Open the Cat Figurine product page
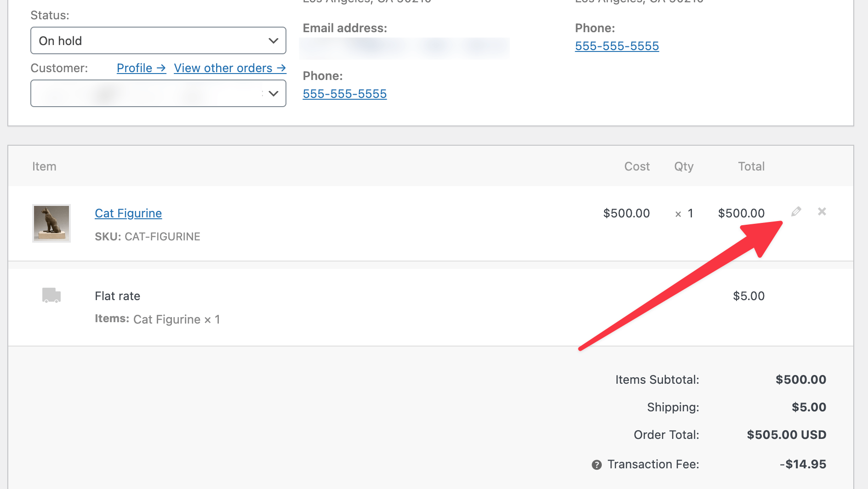This screenshot has width=868, height=489. pyautogui.click(x=128, y=213)
